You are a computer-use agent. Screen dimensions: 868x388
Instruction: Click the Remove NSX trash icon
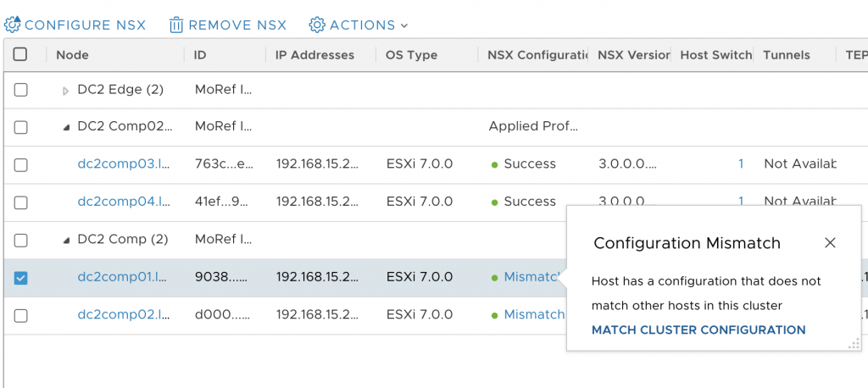point(176,25)
